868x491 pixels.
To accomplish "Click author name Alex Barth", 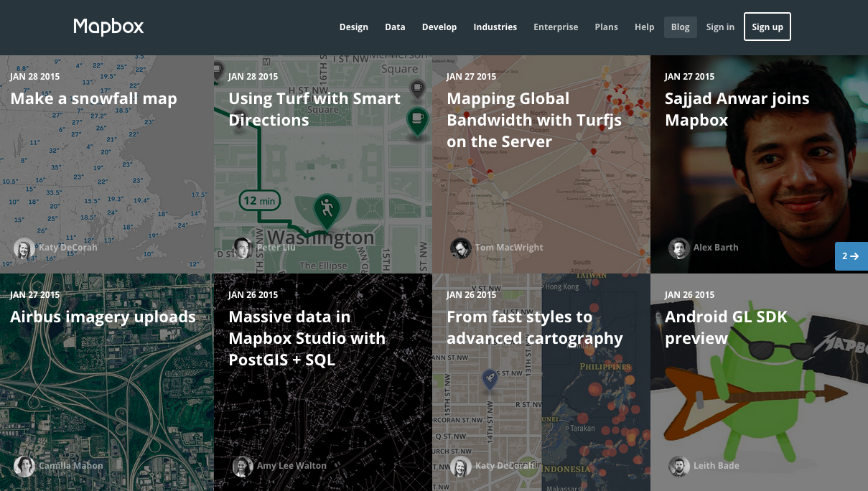I will click(x=716, y=248).
